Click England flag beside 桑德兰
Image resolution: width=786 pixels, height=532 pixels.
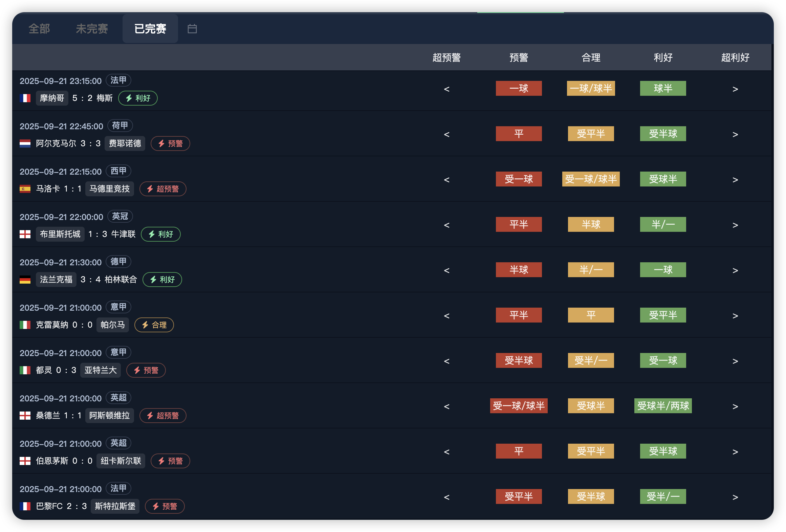point(25,416)
